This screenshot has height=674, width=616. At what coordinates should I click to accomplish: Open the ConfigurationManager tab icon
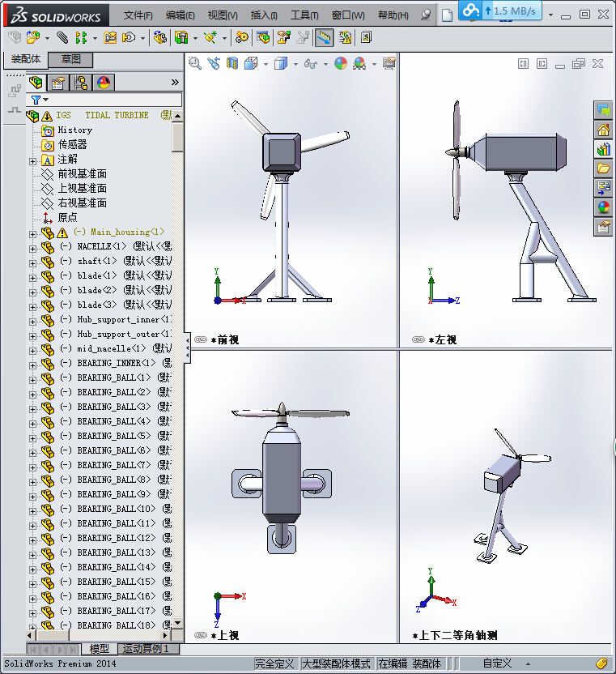coord(81,83)
